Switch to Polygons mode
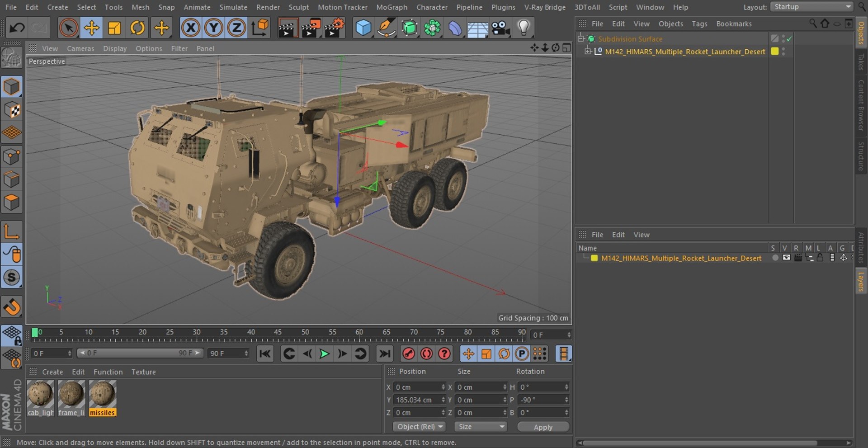This screenshot has height=448, width=868. coord(12,203)
